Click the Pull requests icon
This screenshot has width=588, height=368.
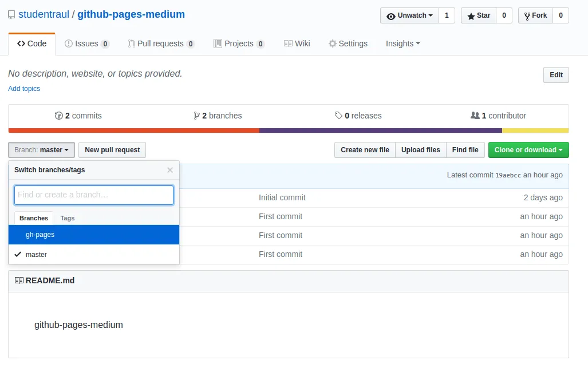click(x=131, y=43)
